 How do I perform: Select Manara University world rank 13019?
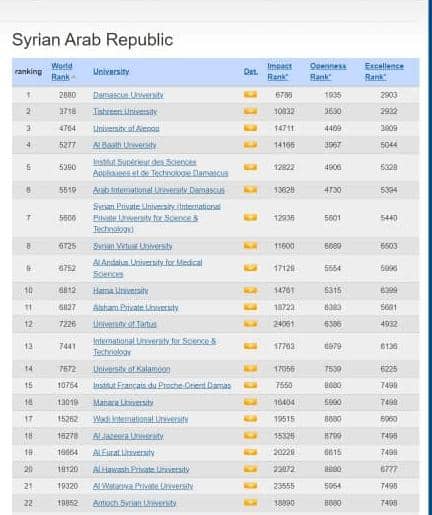68,403
